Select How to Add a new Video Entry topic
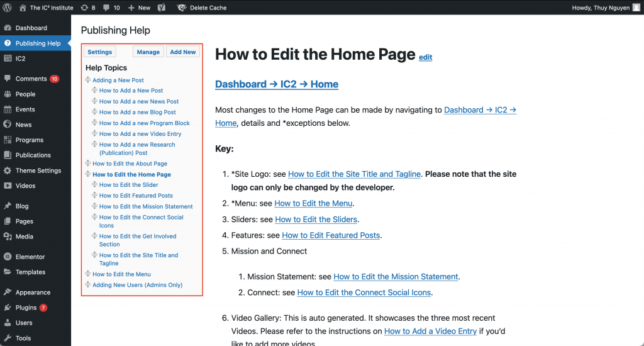644x346 pixels. click(140, 133)
